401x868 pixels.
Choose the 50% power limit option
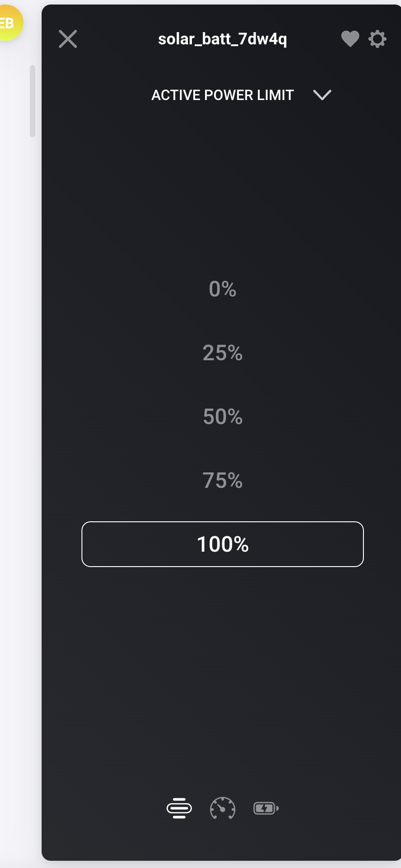tap(222, 416)
